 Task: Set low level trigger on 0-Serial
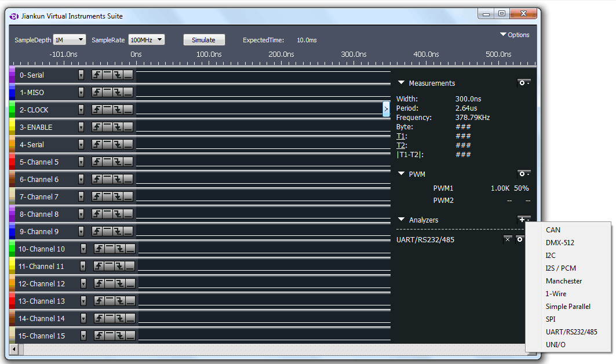pyautogui.click(x=127, y=75)
